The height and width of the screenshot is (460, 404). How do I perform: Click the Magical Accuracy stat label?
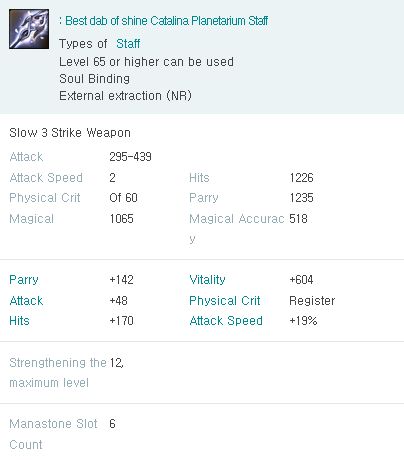(237, 228)
